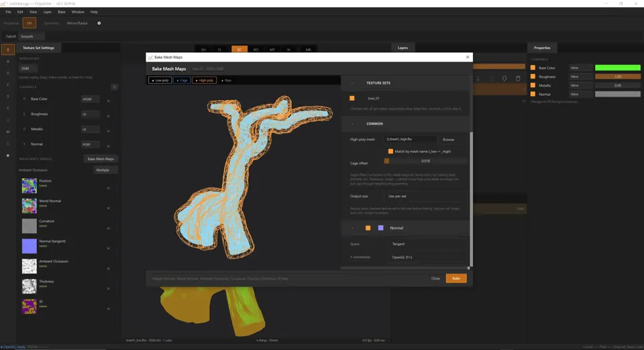Click the add channel plus icon

tap(114, 87)
